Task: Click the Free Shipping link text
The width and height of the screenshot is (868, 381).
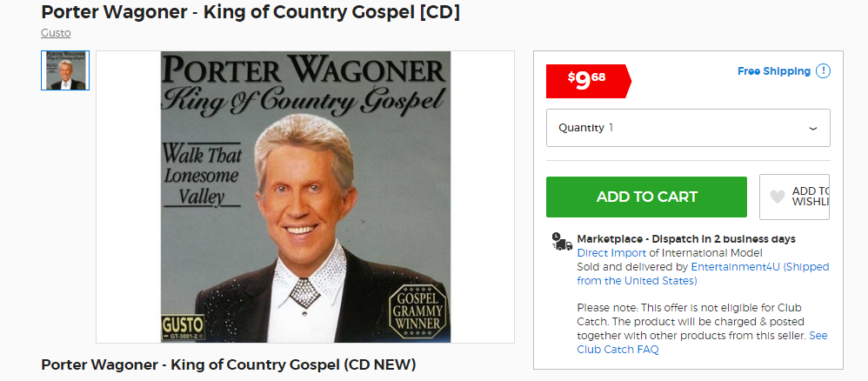Action: click(774, 70)
